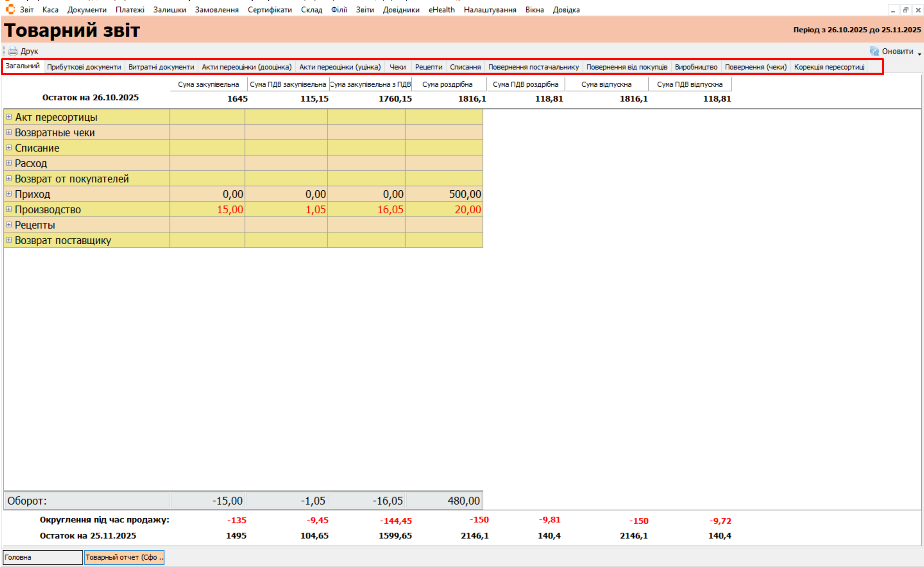Expand the Акт пересортицы row

pos(9,117)
